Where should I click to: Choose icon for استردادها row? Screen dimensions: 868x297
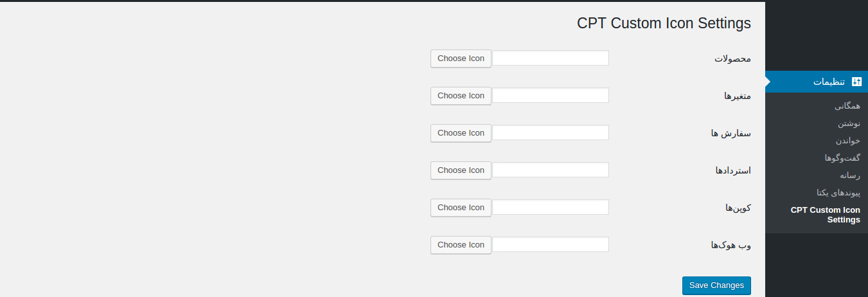(461, 170)
